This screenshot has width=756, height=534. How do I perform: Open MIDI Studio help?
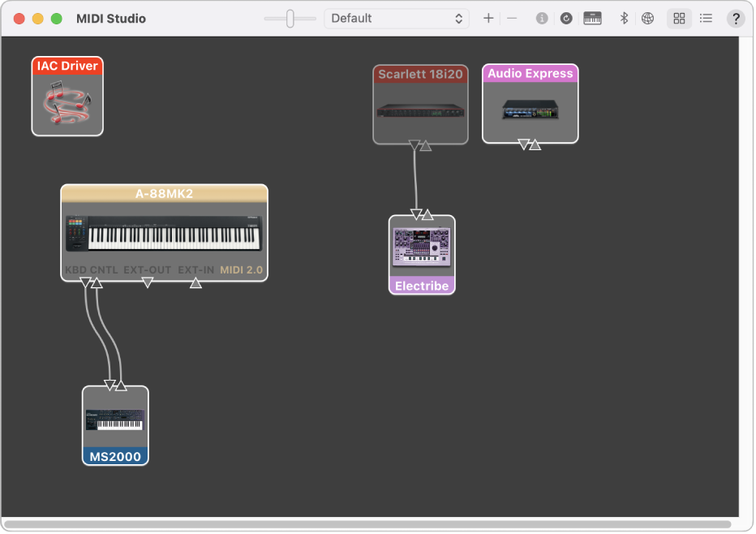pyautogui.click(x=735, y=17)
